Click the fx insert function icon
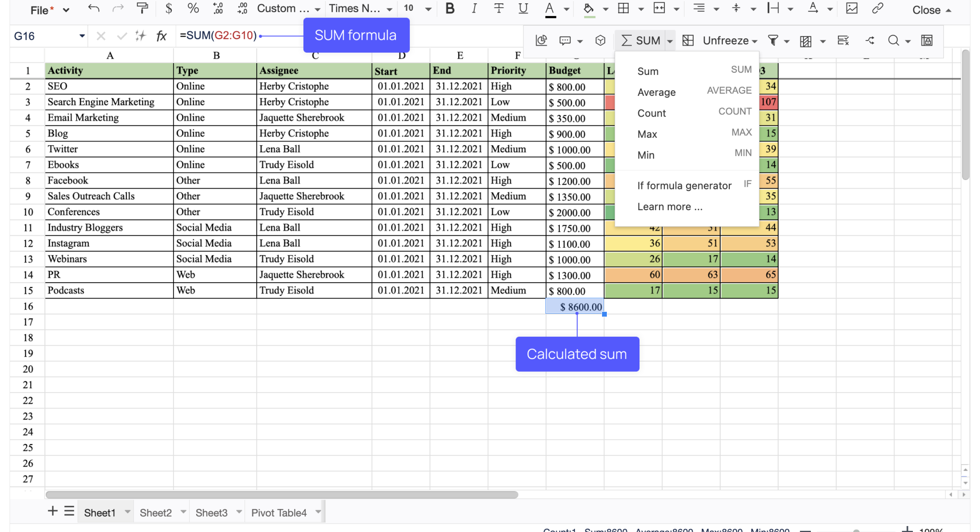The width and height of the screenshot is (980, 532). point(161,36)
